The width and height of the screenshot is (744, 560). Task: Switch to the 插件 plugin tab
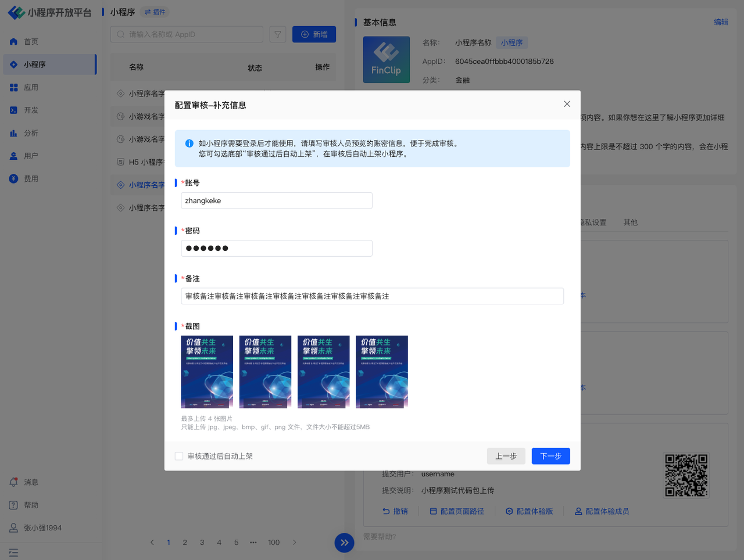[155, 12]
